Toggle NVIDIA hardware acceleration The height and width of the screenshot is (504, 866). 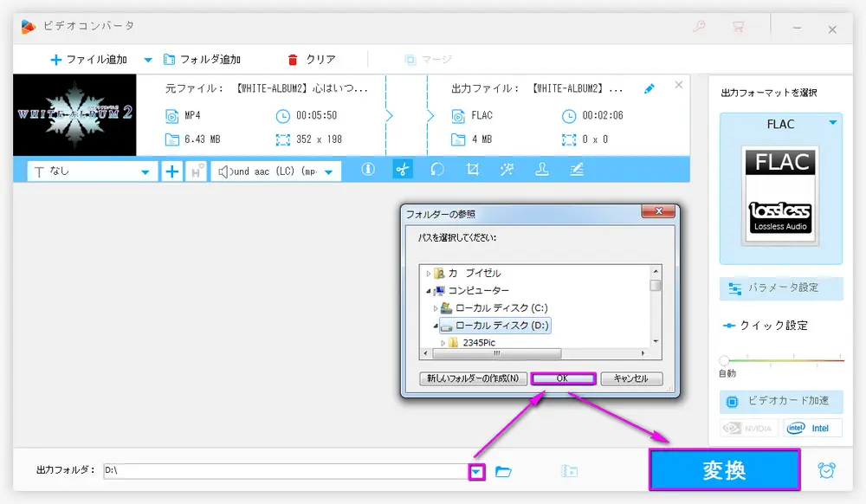pyautogui.click(x=749, y=428)
